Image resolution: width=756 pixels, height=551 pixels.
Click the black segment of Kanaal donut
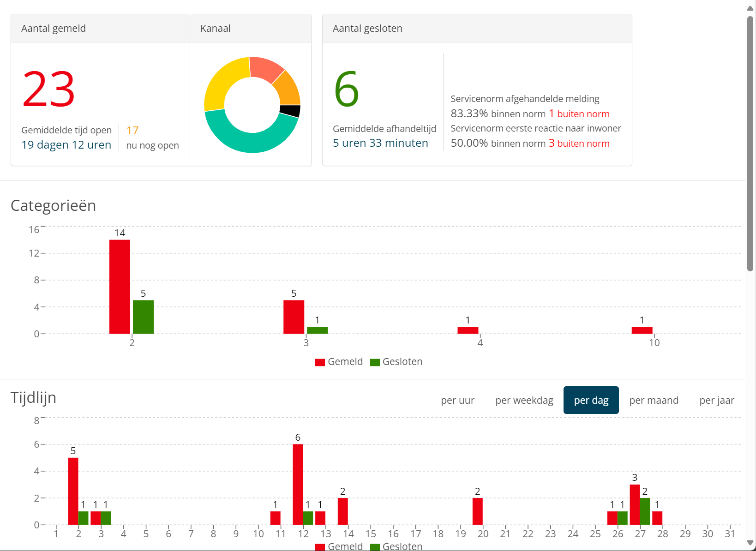click(x=290, y=111)
